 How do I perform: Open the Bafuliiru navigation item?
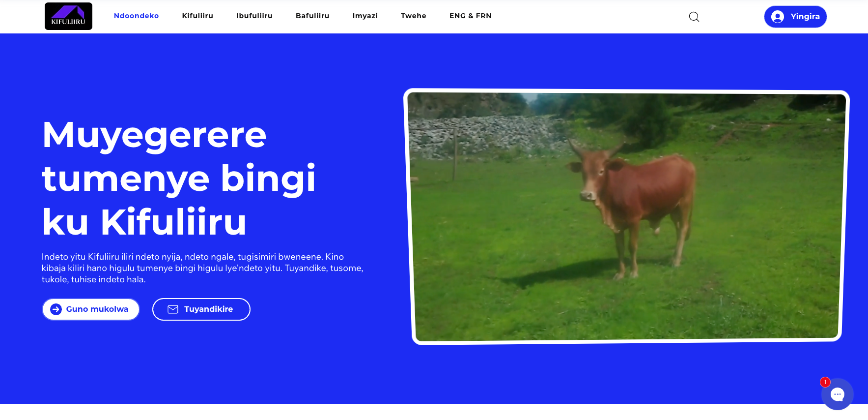312,16
